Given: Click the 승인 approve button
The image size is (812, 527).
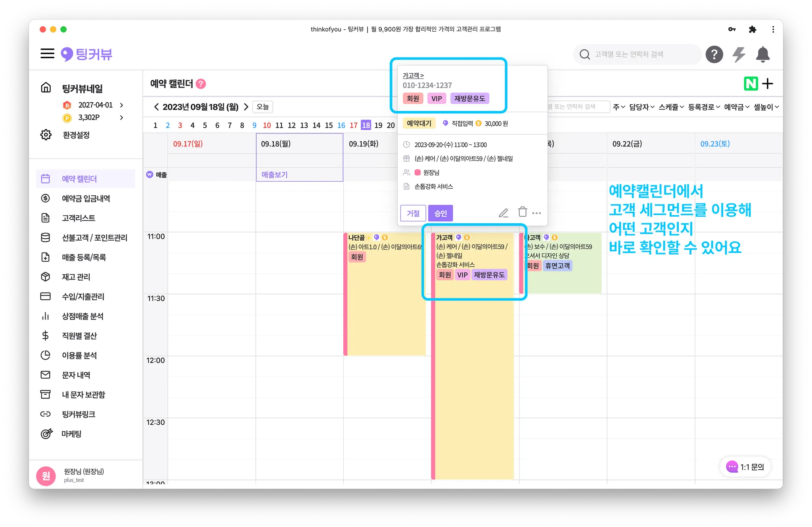Looking at the screenshot, I should coord(440,213).
